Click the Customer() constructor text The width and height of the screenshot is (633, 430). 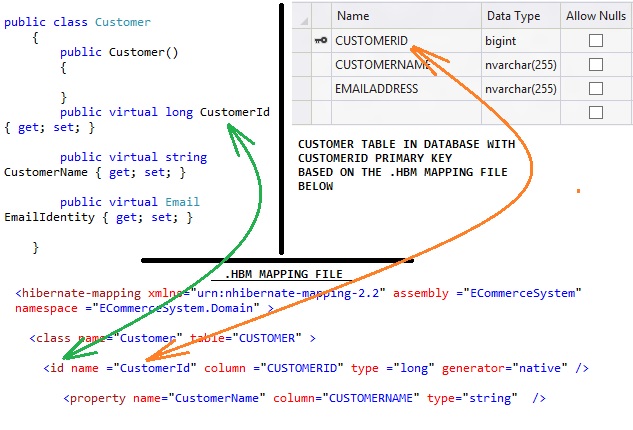click(x=143, y=52)
